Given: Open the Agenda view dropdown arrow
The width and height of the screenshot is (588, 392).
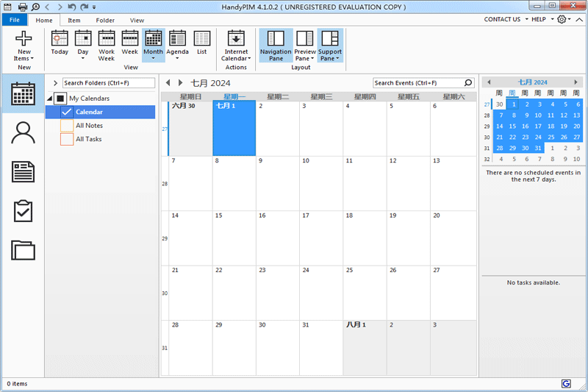Looking at the screenshot, I should point(177,59).
